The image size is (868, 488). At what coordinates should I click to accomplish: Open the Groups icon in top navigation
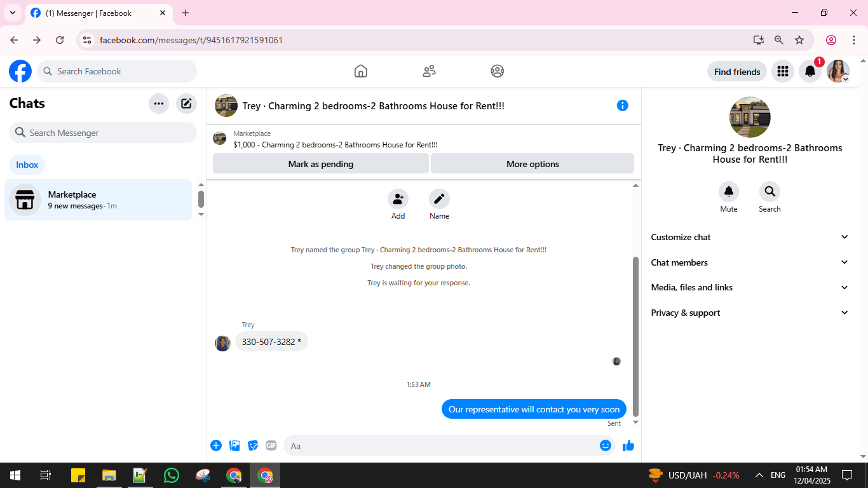coord(498,71)
